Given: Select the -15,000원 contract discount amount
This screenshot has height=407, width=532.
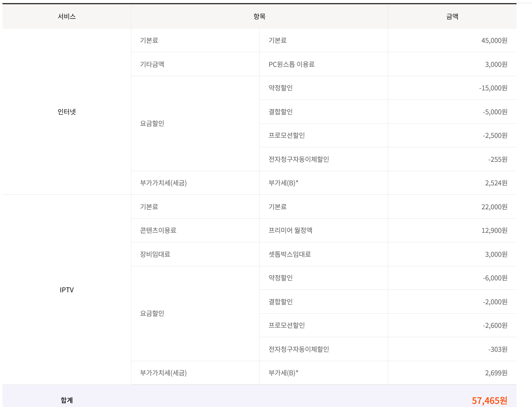Looking at the screenshot, I should click(493, 88).
